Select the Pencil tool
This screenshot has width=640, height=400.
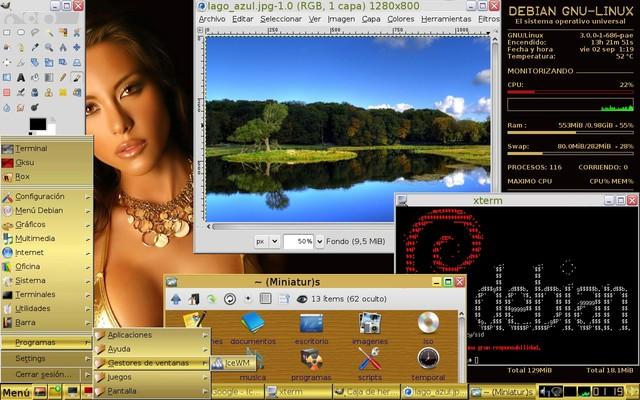(63, 77)
